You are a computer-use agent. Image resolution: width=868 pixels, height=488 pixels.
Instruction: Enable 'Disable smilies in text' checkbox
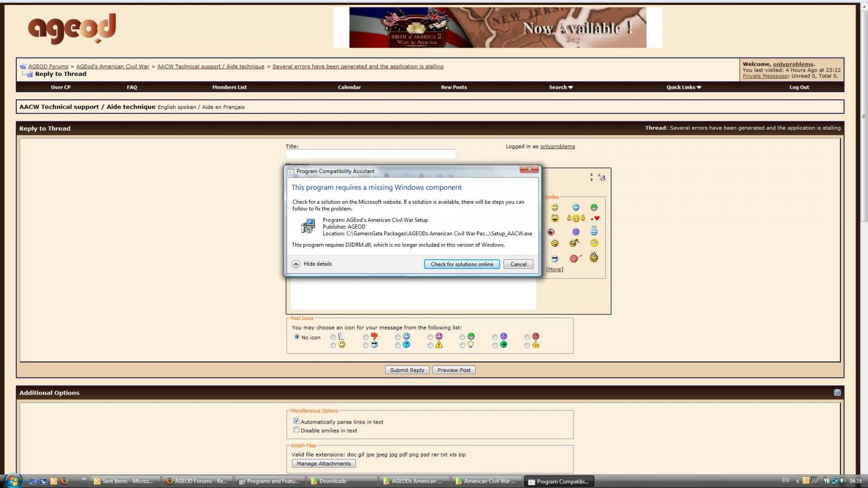point(296,430)
